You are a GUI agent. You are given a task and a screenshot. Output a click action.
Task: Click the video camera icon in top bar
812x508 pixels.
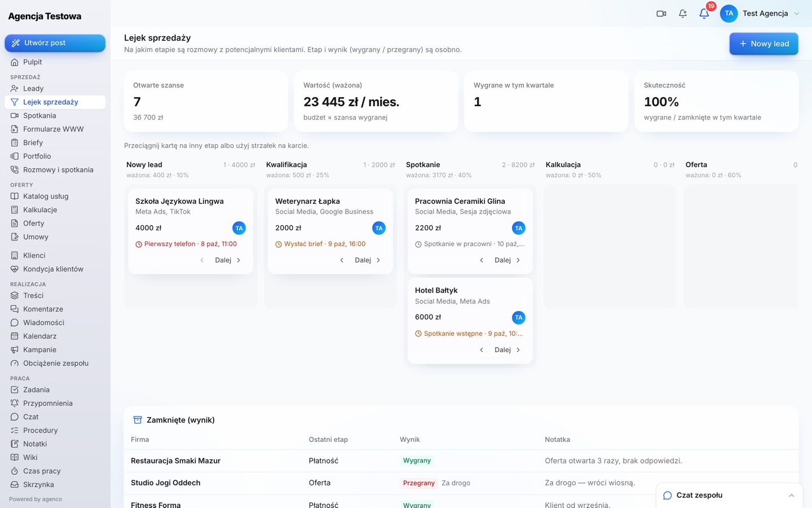click(661, 14)
